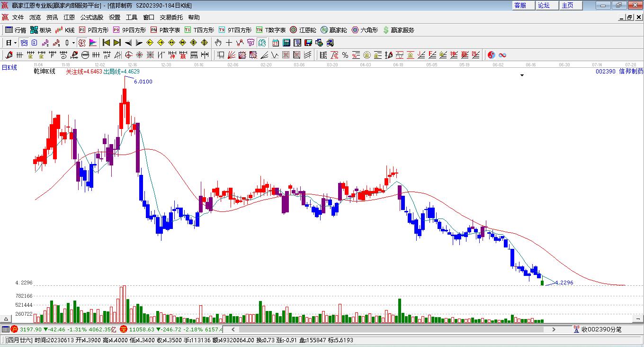Open the calendar date icon
The height and width of the screenshot is (347, 644).
[276, 43]
